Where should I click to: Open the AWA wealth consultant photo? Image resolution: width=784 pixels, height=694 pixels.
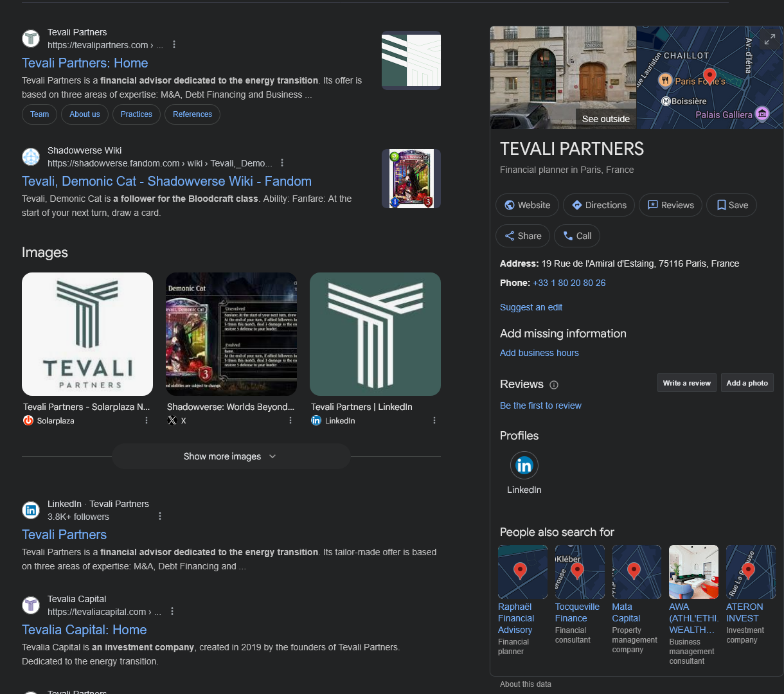[693, 572]
